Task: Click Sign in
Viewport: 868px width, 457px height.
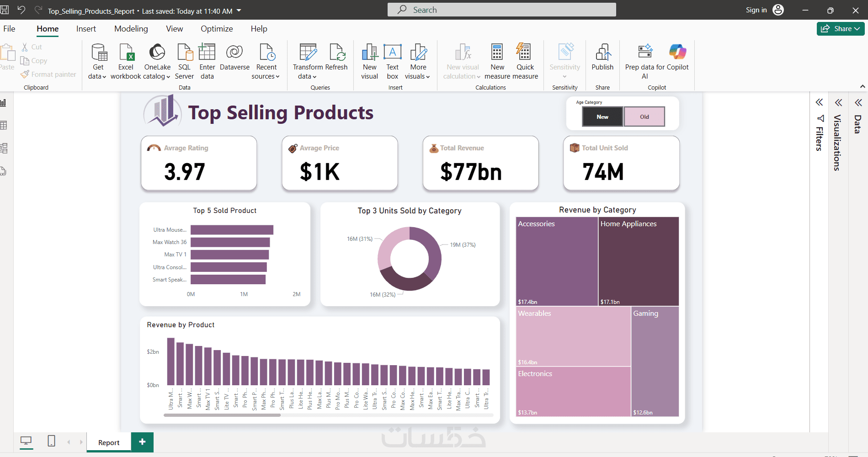Action: 756,10
